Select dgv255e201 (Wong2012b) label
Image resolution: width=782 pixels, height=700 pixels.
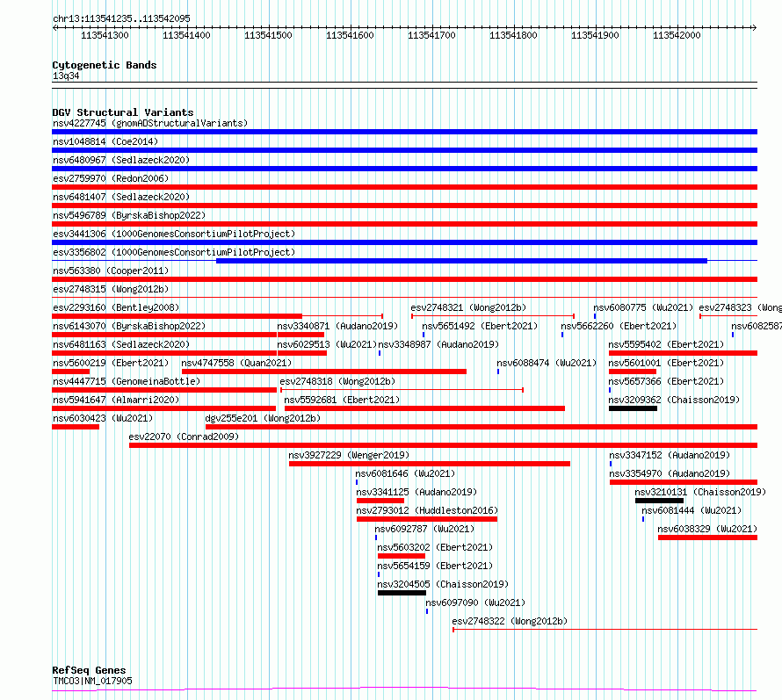(263, 418)
